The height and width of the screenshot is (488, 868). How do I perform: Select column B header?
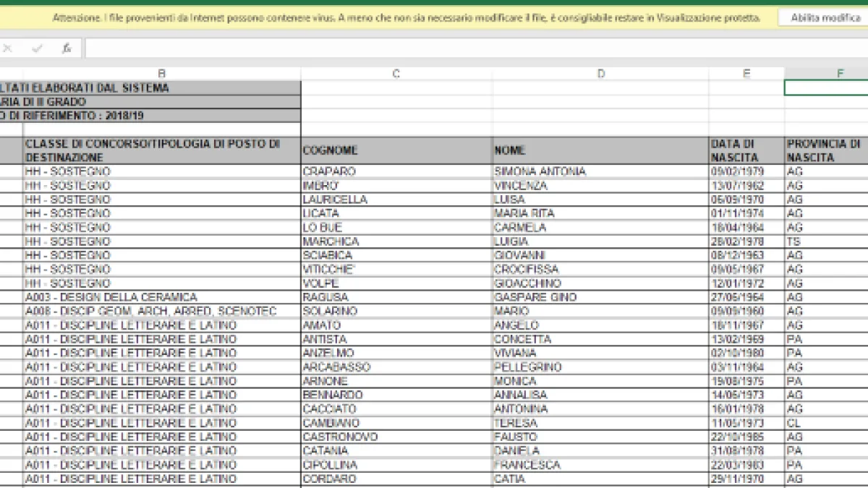[x=162, y=74]
